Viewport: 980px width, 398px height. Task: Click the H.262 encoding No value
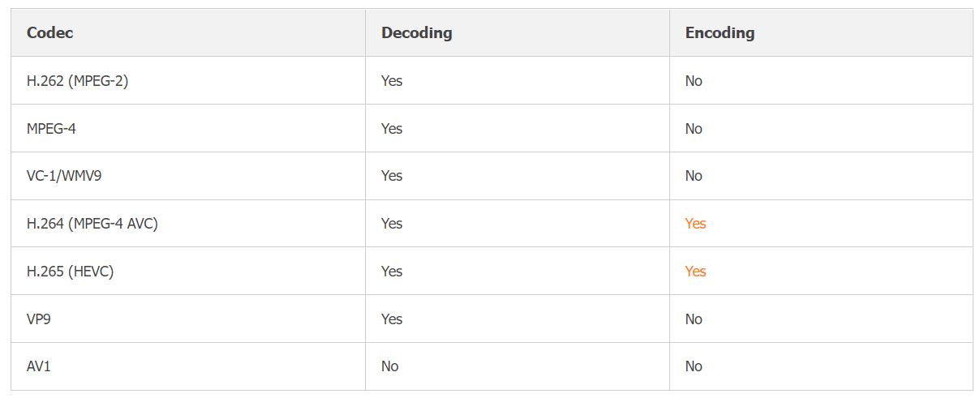click(694, 81)
